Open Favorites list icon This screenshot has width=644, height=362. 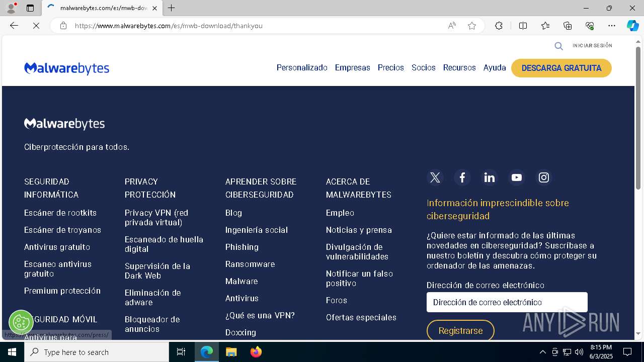545,26
